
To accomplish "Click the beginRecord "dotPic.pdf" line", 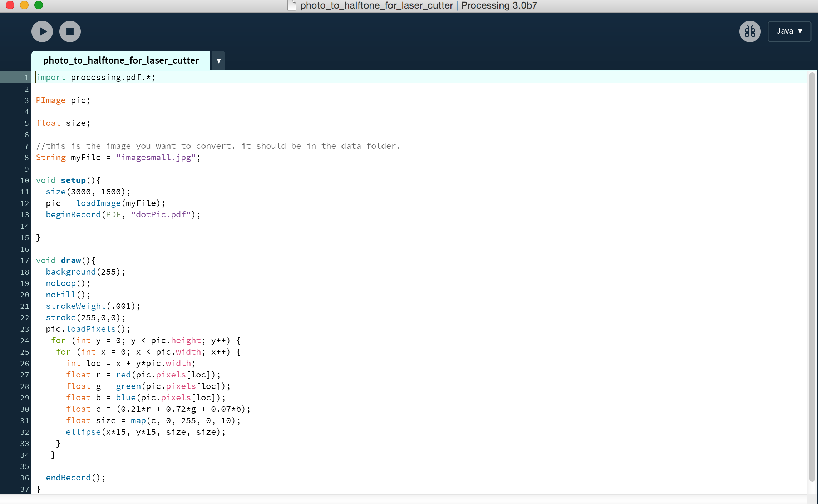I will coord(123,214).
